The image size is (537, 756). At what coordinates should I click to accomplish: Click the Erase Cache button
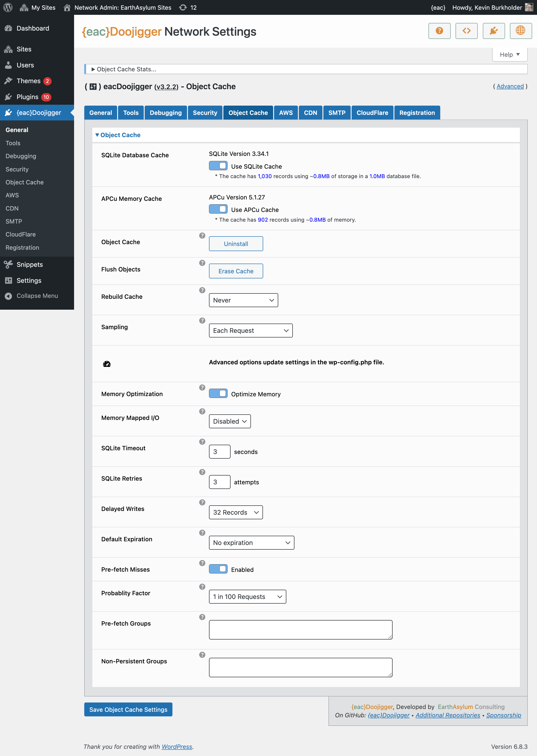click(x=236, y=271)
